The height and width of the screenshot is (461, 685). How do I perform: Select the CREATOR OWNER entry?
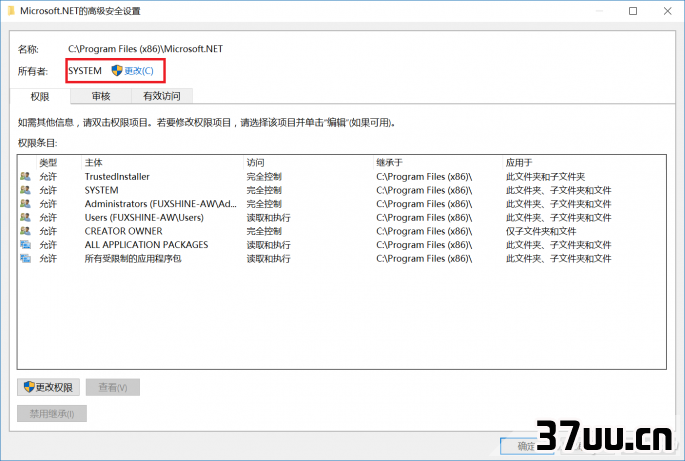coord(342,231)
